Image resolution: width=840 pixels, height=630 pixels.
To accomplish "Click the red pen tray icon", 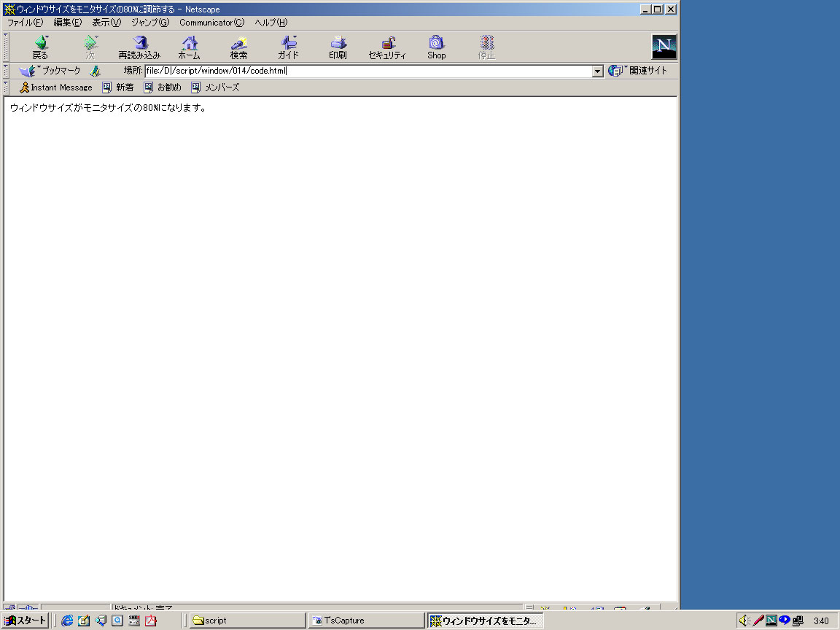I will point(758,621).
